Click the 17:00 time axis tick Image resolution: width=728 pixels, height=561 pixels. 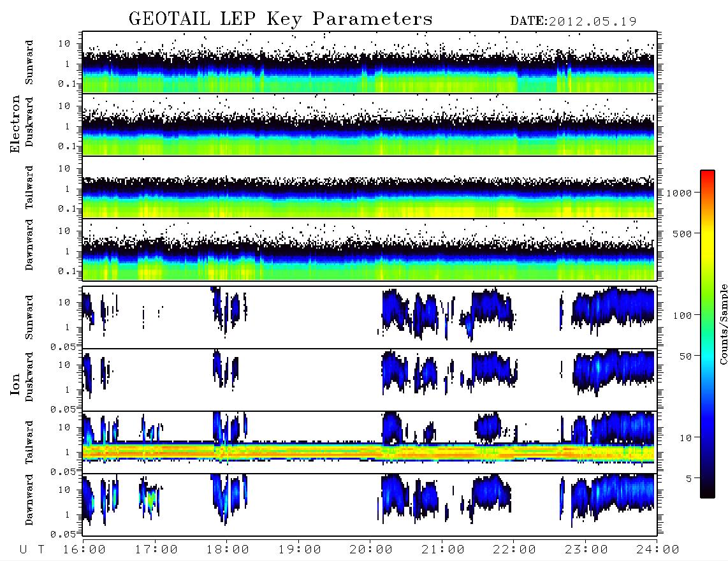pos(156,550)
